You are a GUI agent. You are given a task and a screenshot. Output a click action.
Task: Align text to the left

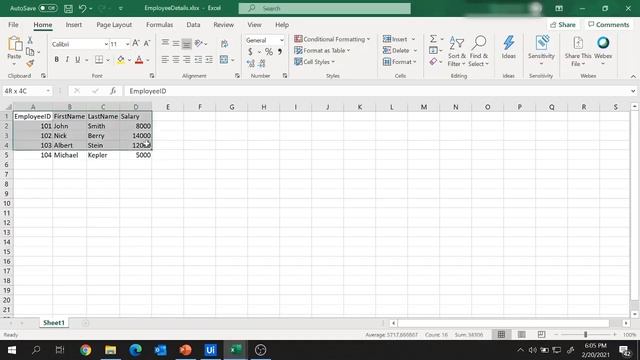click(165, 60)
